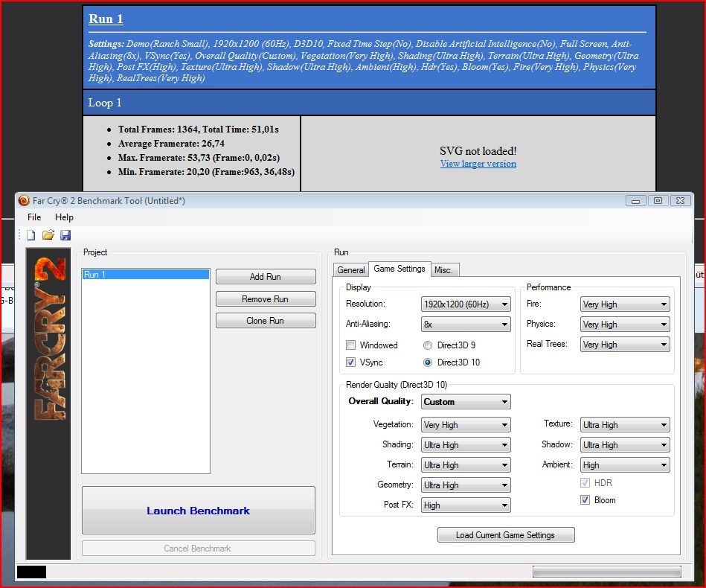Open the Vegetation dropdown

pyautogui.click(x=466, y=425)
